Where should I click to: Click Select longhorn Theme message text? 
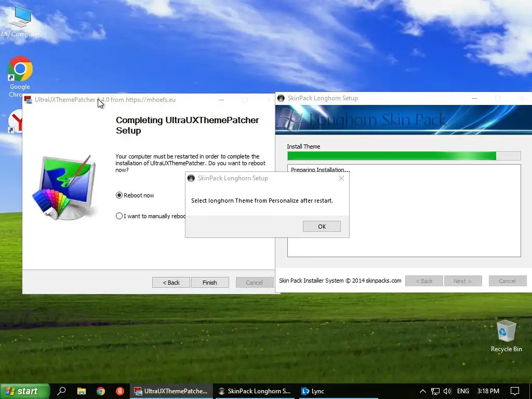click(x=262, y=201)
